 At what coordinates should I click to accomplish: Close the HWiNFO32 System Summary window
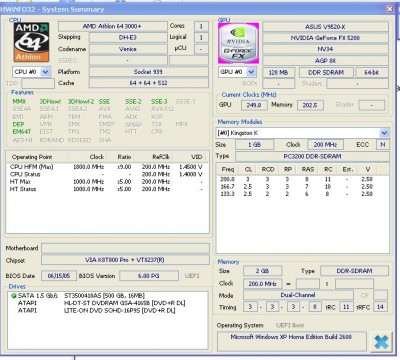(x=389, y=9)
